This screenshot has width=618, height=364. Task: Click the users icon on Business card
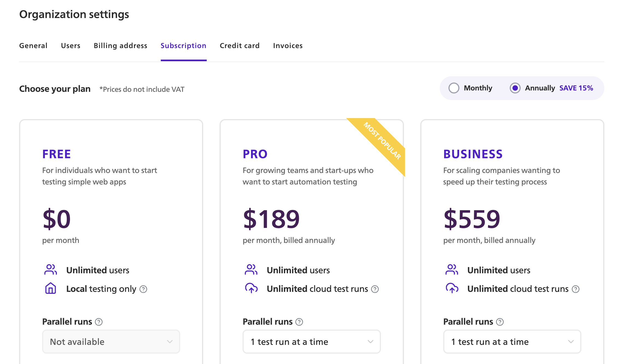[x=452, y=269]
